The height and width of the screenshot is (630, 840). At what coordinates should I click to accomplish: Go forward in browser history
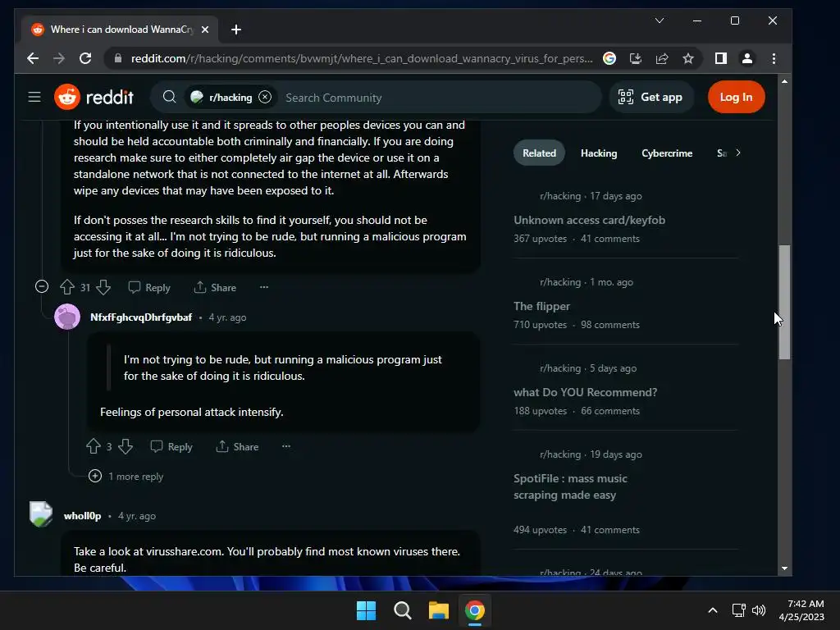pos(59,58)
